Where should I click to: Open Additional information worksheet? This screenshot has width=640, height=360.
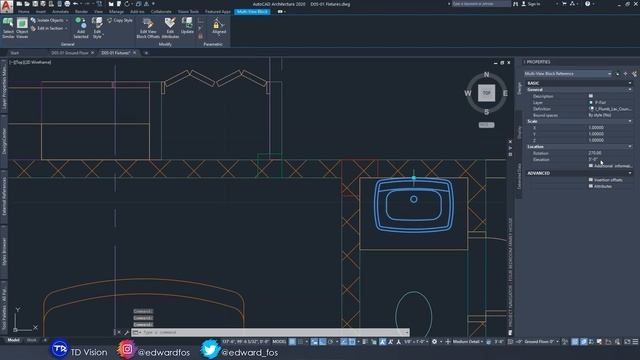(x=610, y=166)
